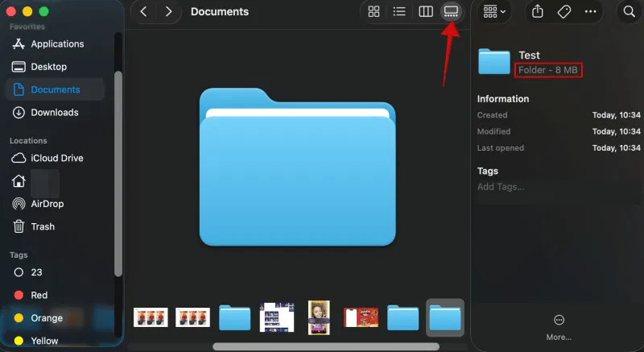Select the first image thumbnail in the strip
Viewport: 644px width, 352px height.
[151, 317]
